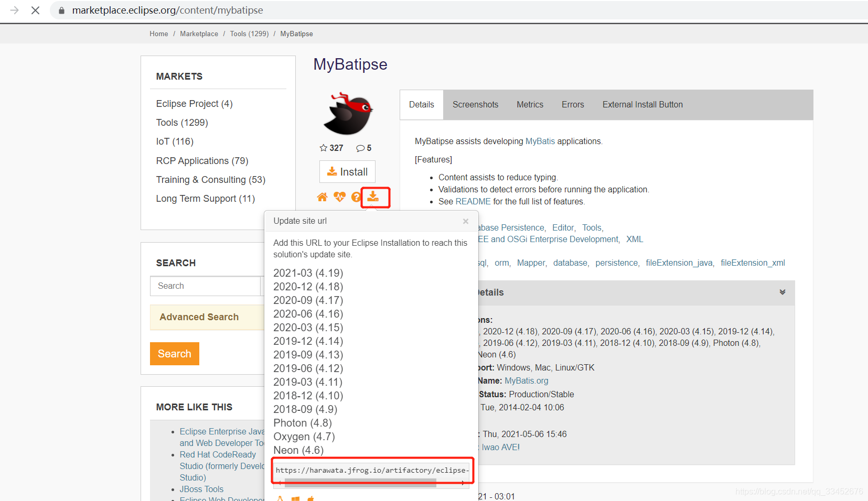
Task: Click the update site download icon
Action: pos(373,197)
